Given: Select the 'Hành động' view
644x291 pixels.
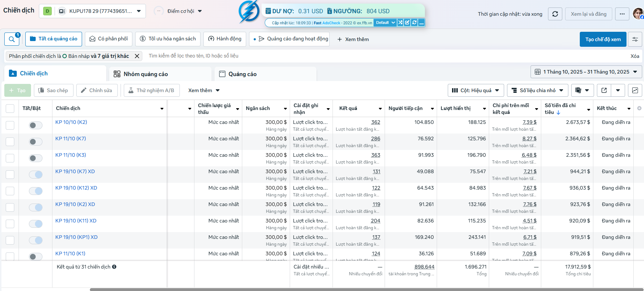Looking at the screenshot, I should click(x=225, y=39).
